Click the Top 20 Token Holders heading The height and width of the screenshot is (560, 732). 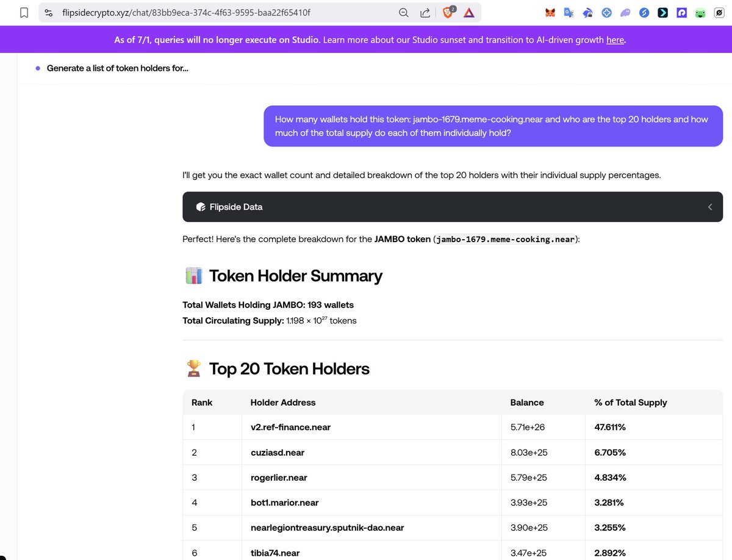point(289,368)
